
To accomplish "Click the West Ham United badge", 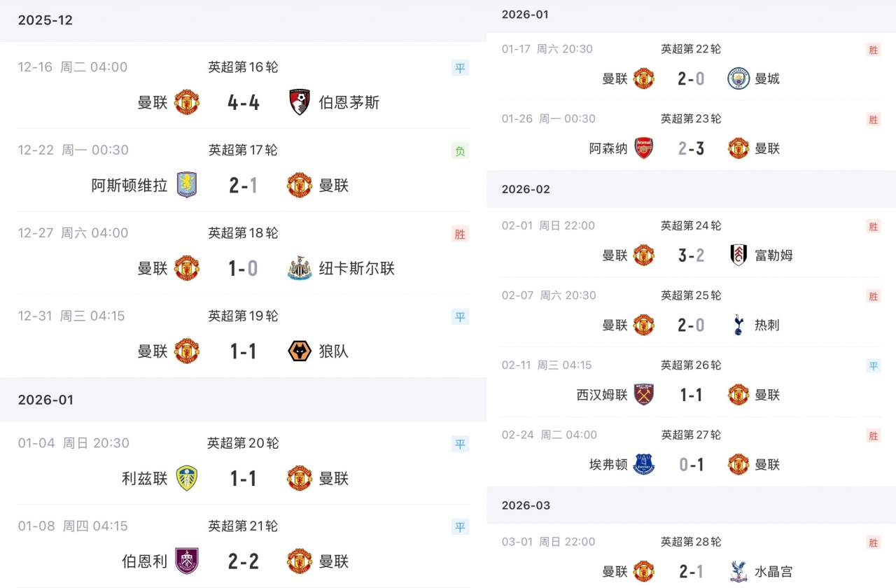I will pyautogui.click(x=644, y=395).
